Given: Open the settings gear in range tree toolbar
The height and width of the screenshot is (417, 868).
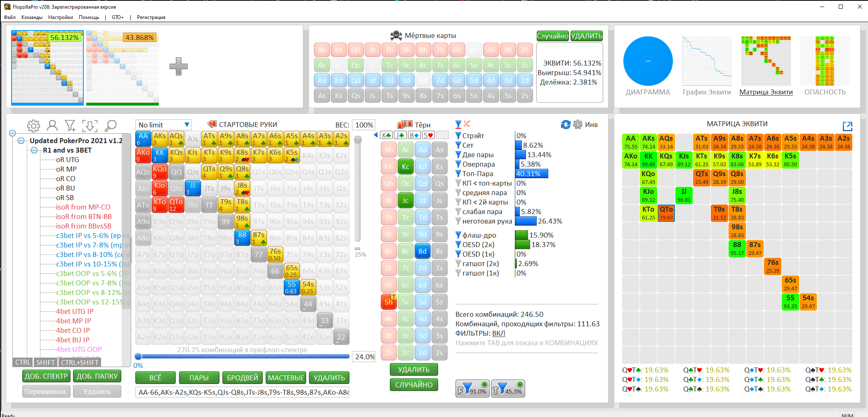Looking at the screenshot, I should click(x=33, y=125).
